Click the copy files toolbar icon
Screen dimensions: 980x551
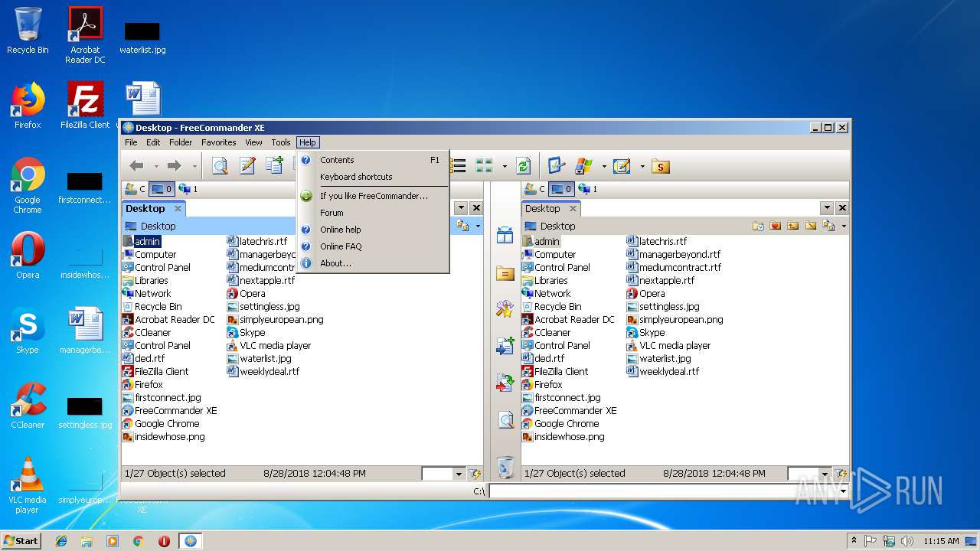coord(274,166)
